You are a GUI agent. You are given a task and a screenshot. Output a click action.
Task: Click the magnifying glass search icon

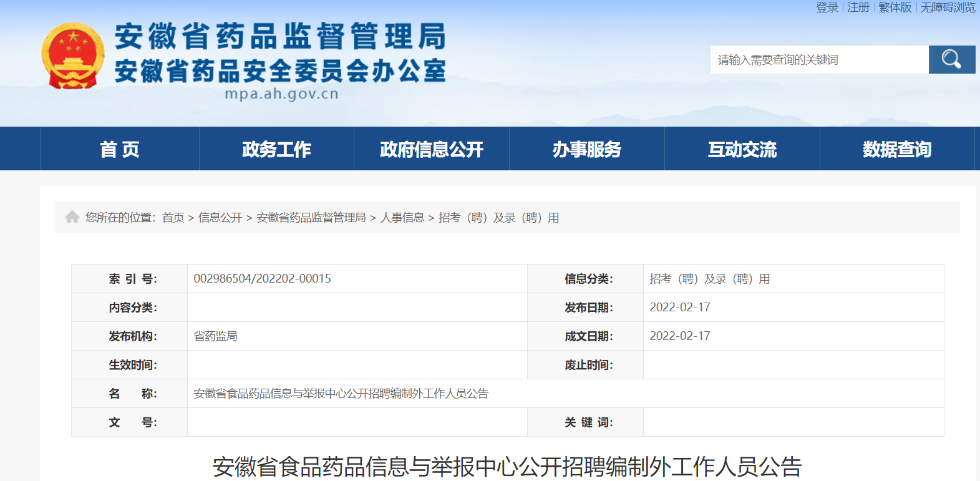(951, 59)
